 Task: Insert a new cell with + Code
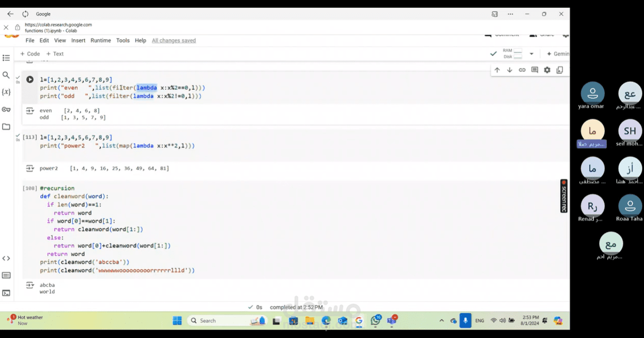coord(30,53)
